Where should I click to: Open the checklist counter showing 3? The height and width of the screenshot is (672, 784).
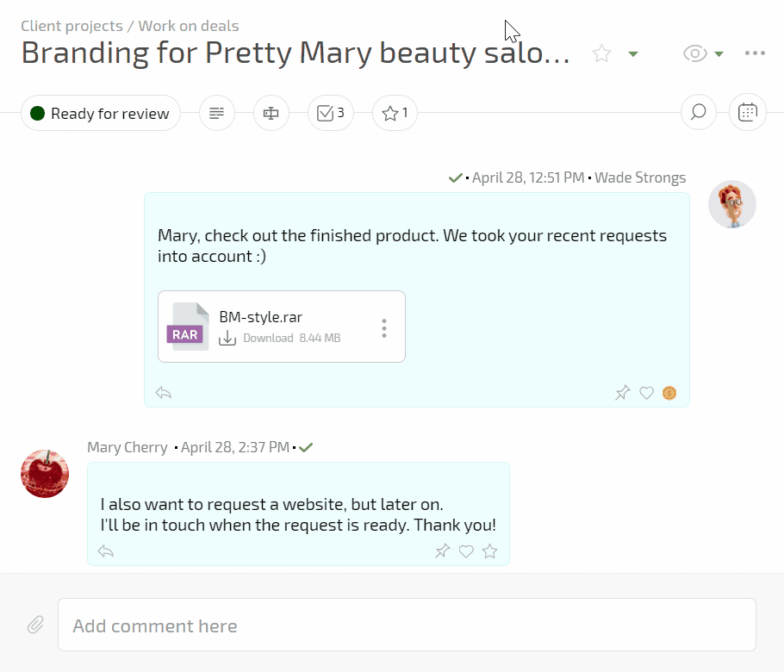331,113
